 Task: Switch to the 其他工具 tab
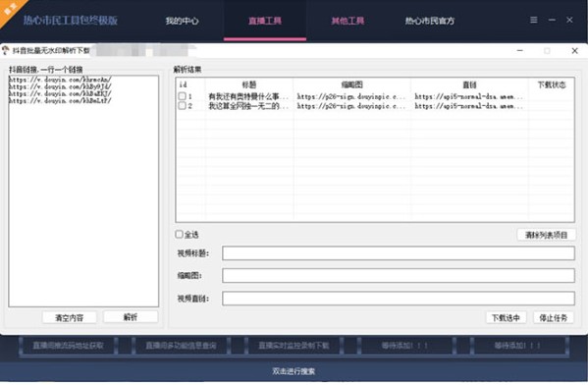[347, 21]
